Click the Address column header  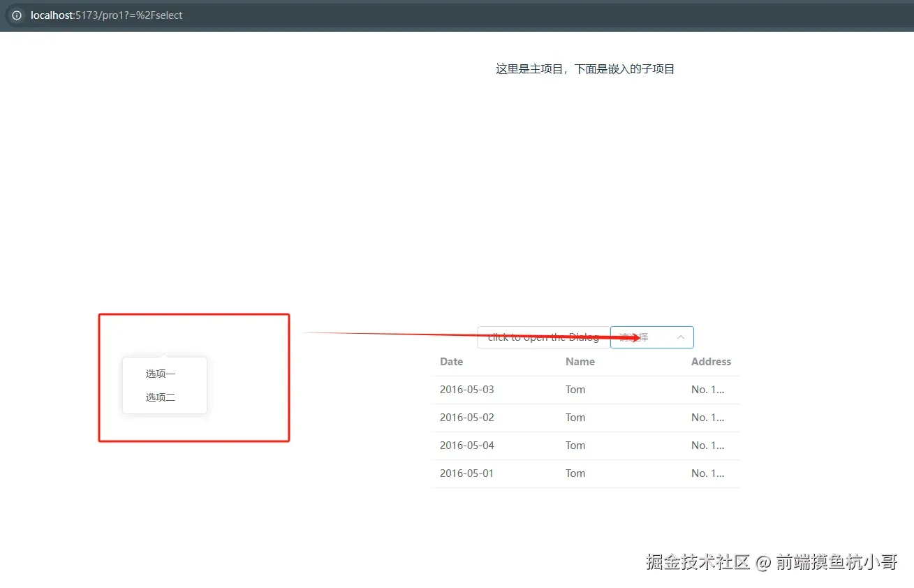(x=711, y=362)
